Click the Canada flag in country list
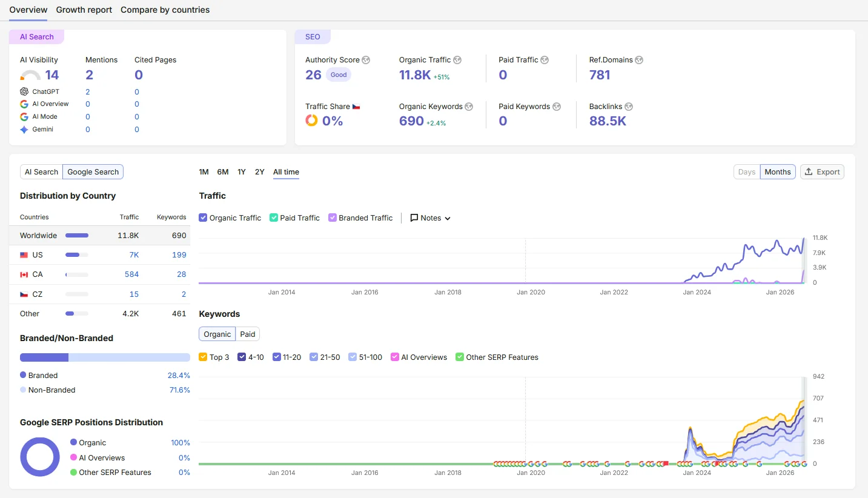The width and height of the screenshot is (868, 498). coord(24,274)
